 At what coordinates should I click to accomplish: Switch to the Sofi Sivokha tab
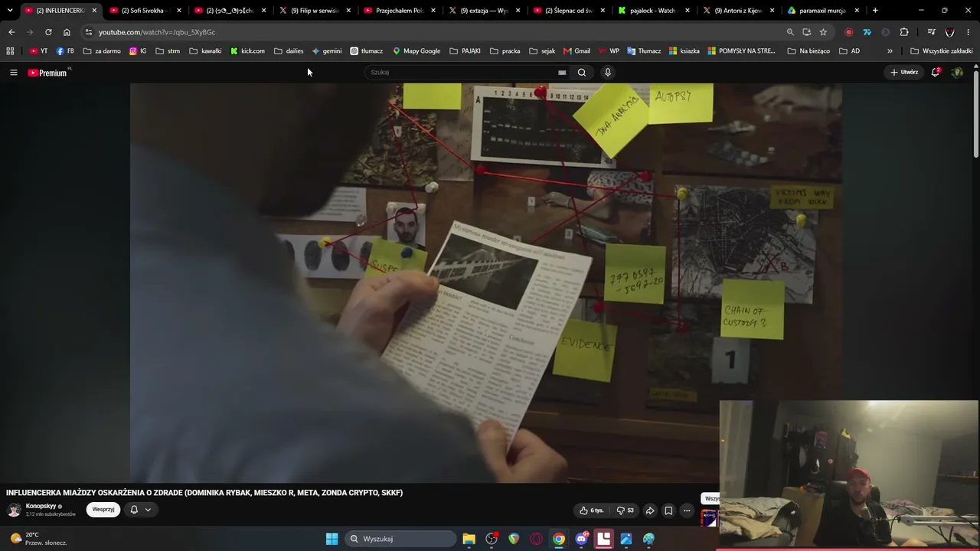pos(145,11)
